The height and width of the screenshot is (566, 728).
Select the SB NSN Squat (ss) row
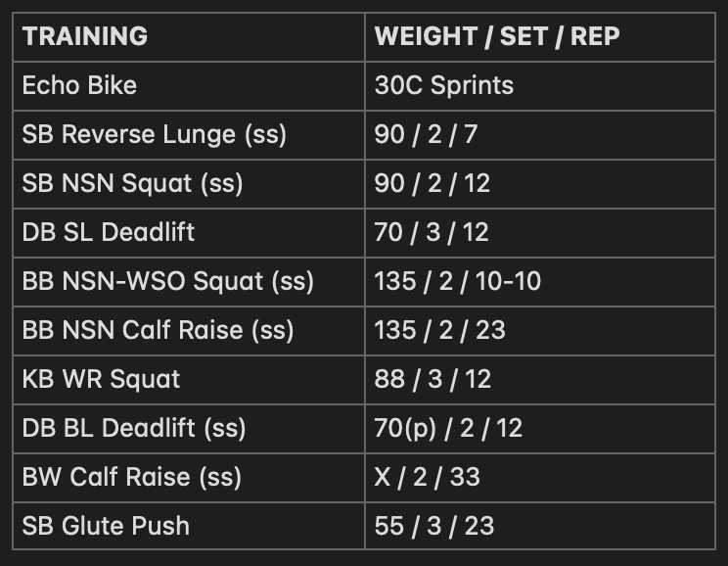[364, 183]
